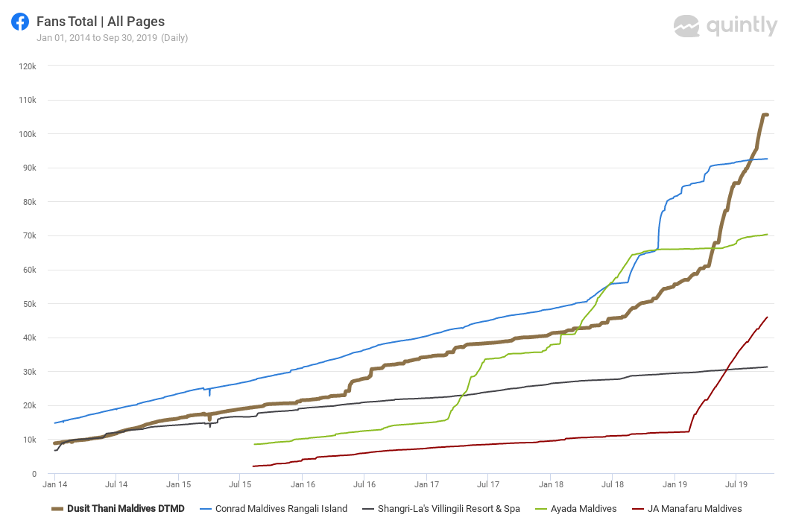This screenshot has width=793, height=532.
Task: Toggle Dusit Thani Maldives DTMD legend entry
Action: pyautogui.click(x=118, y=509)
